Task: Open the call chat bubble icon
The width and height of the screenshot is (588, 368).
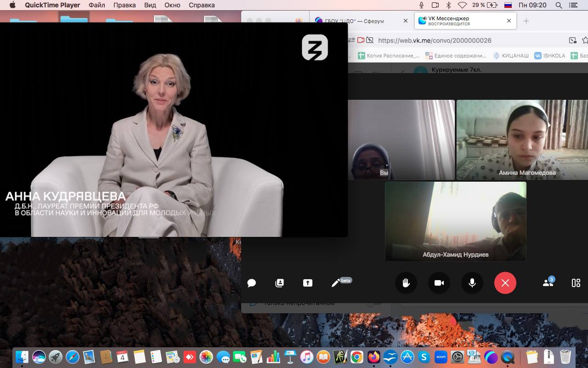Action: coord(252,283)
